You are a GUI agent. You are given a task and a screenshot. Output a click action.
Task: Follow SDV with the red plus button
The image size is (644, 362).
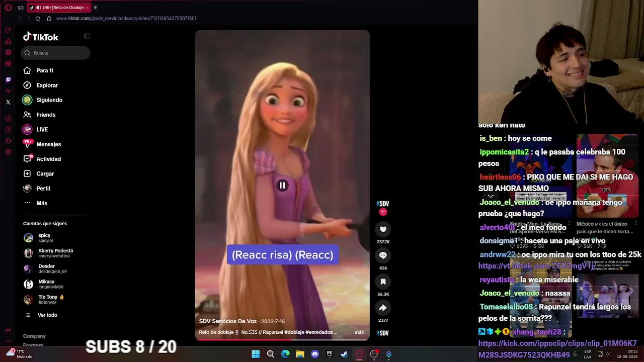point(383,212)
